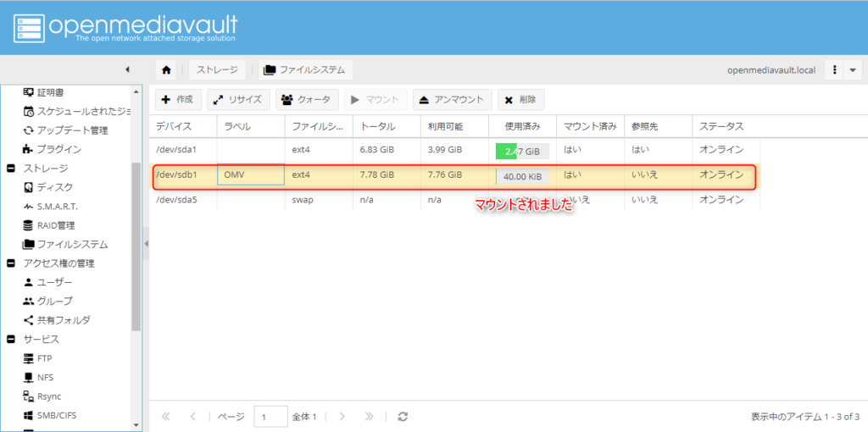This screenshot has height=432, width=868.
Task: Collapse the サービス tree section
Action: point(11,339)
